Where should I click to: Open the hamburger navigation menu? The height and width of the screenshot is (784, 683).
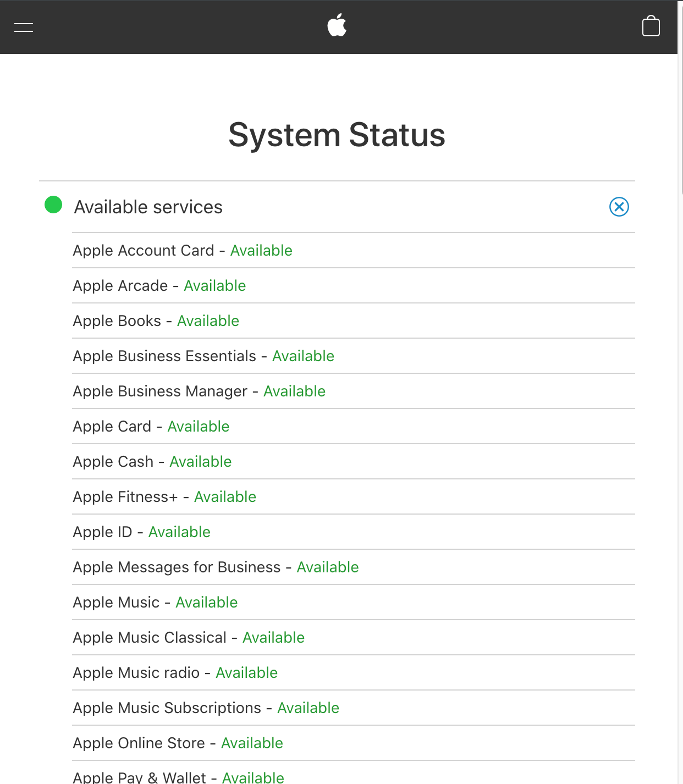pyautogui.click(x=24, y=27)
